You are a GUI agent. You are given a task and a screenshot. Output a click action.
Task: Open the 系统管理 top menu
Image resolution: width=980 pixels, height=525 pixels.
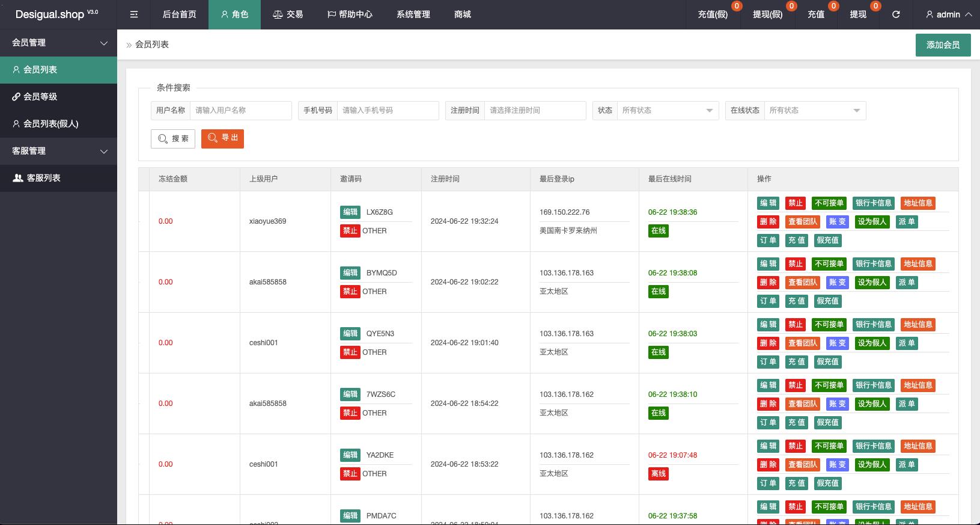click(x=413, y=14)
